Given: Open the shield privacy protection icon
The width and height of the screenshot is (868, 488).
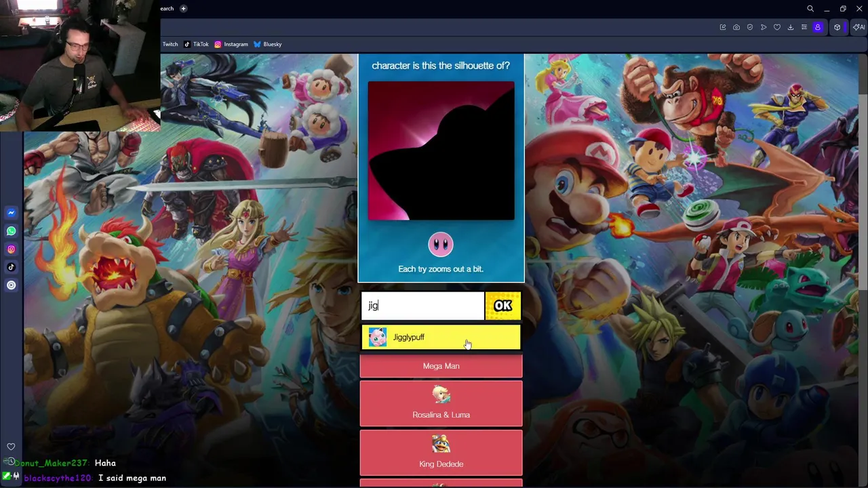Looking at the screenshot, I should pos(750,27).
